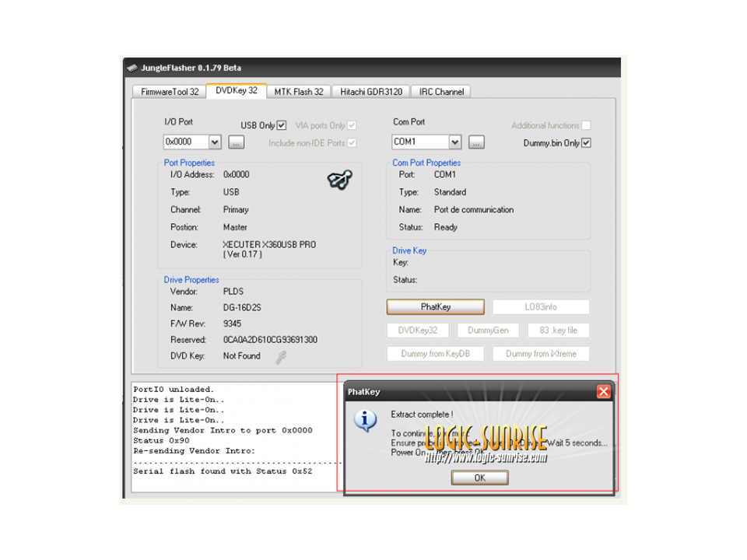The height and width of the screenshot is (560, 747).
Task: Click the browse button beside Com Port
Action: [x=476, y=142]
